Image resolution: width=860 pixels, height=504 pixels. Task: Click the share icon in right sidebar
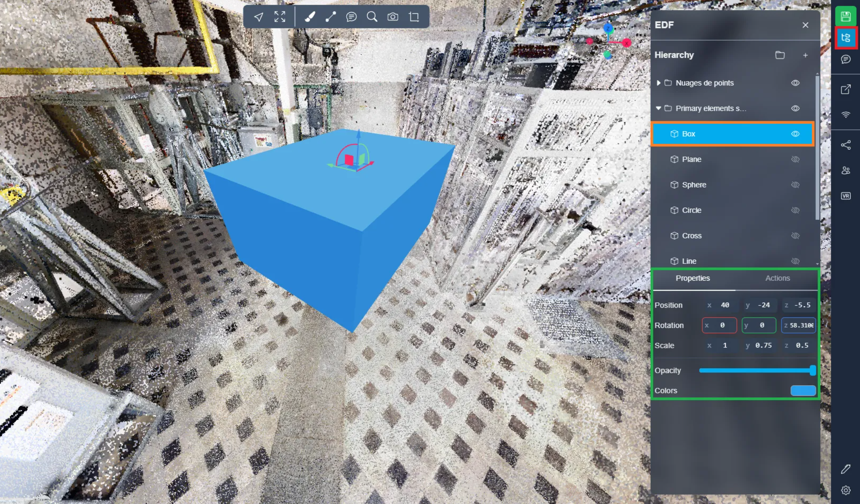pyautogui.click(x=846, y=145)
